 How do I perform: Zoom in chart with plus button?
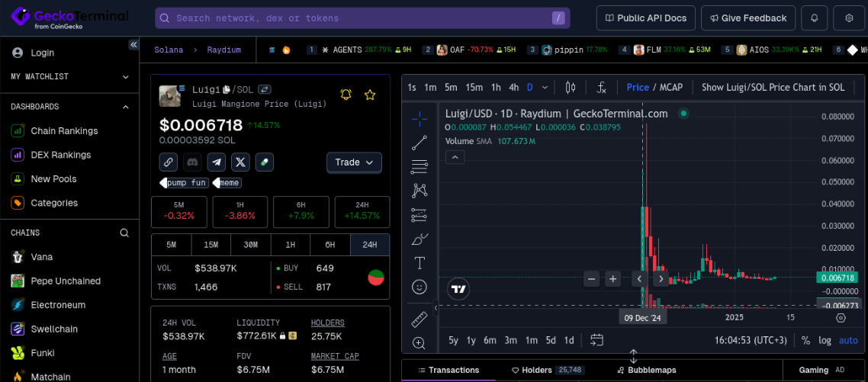[x=612, y=279]
